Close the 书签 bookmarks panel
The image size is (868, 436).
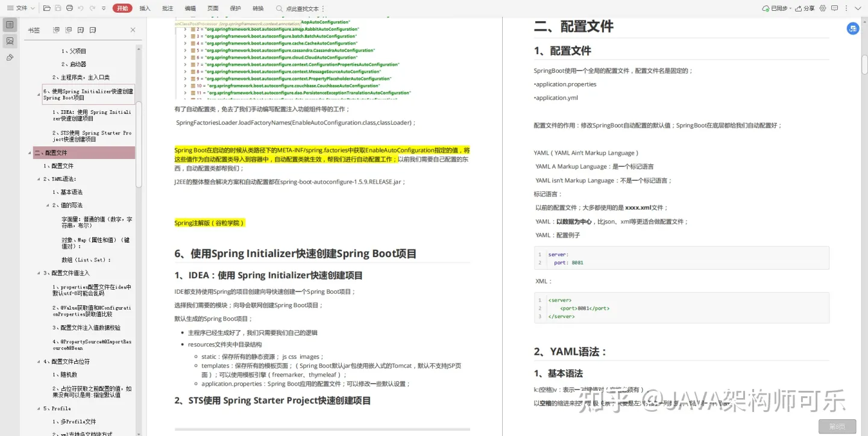tap(133, 30)
